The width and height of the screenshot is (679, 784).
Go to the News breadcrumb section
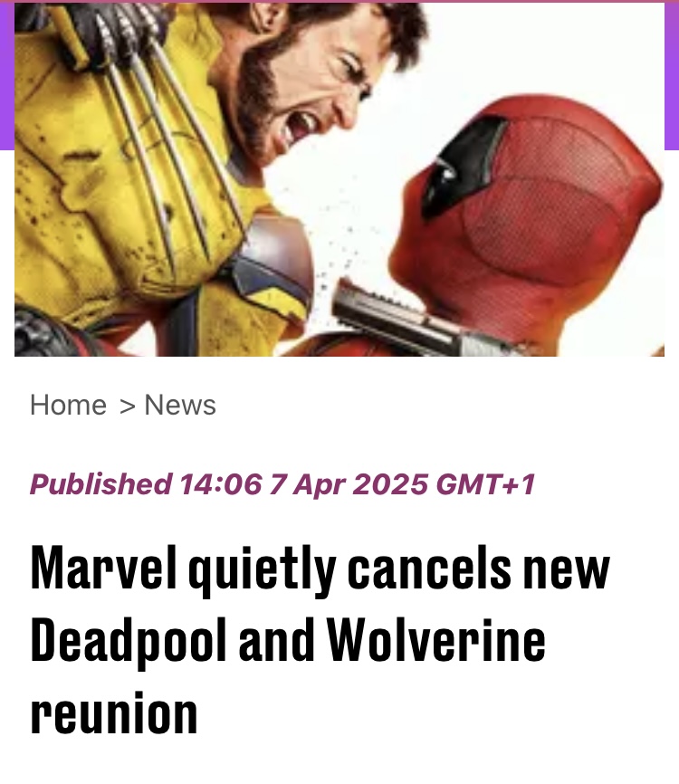[x=180, y=405]
